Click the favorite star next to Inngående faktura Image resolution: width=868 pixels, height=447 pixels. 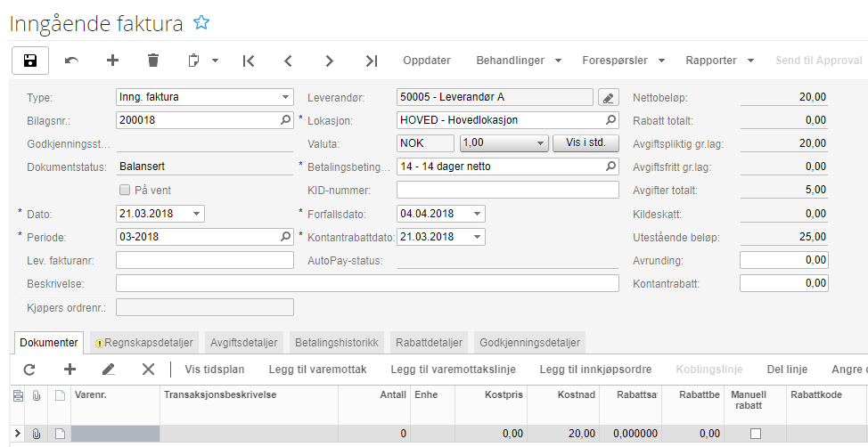point(201,22)
